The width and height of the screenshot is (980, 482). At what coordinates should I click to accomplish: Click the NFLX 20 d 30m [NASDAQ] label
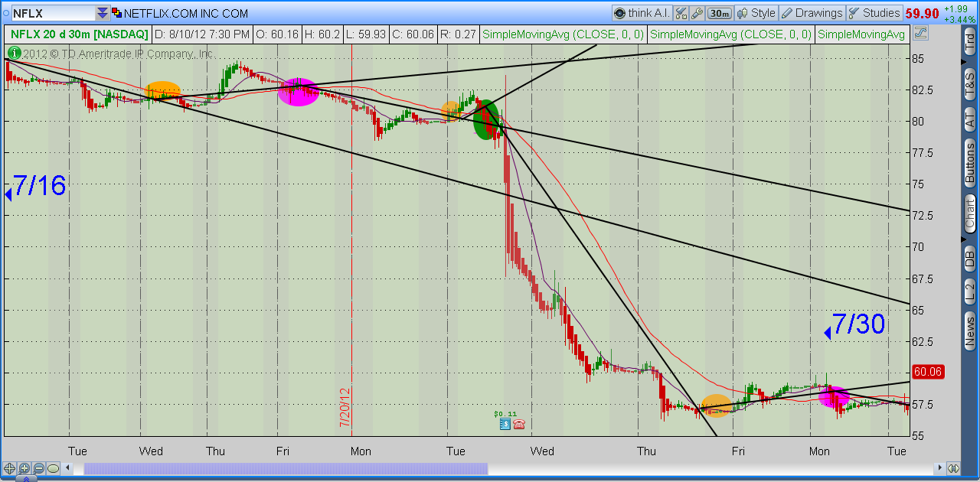click(x=80, y=34)
